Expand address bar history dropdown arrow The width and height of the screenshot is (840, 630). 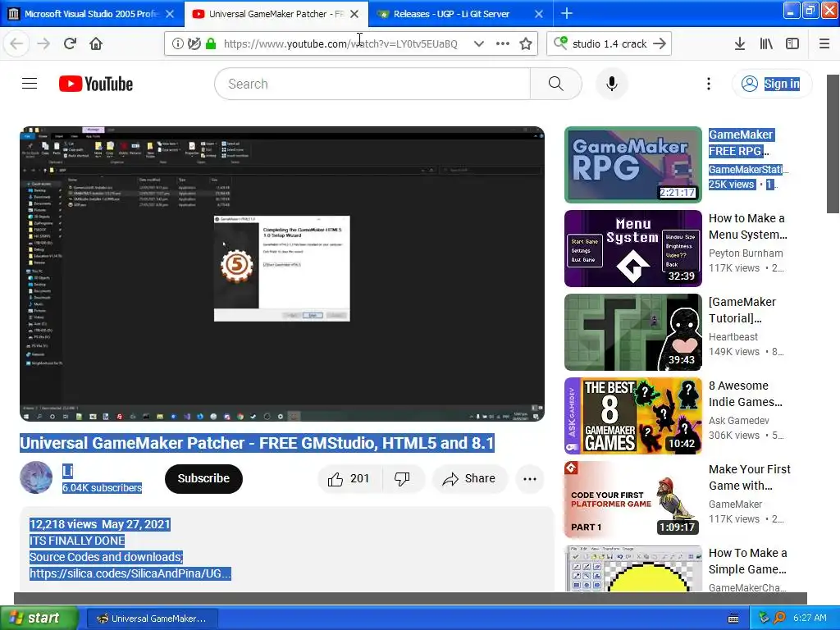pos(479,44)
